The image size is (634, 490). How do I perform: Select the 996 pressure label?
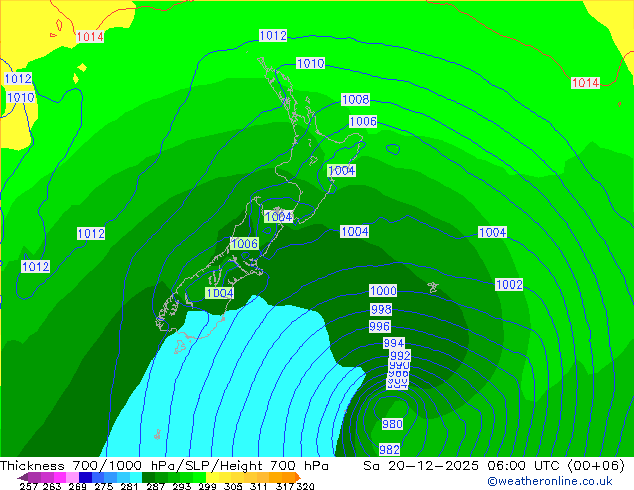click(x=379, y=326)
